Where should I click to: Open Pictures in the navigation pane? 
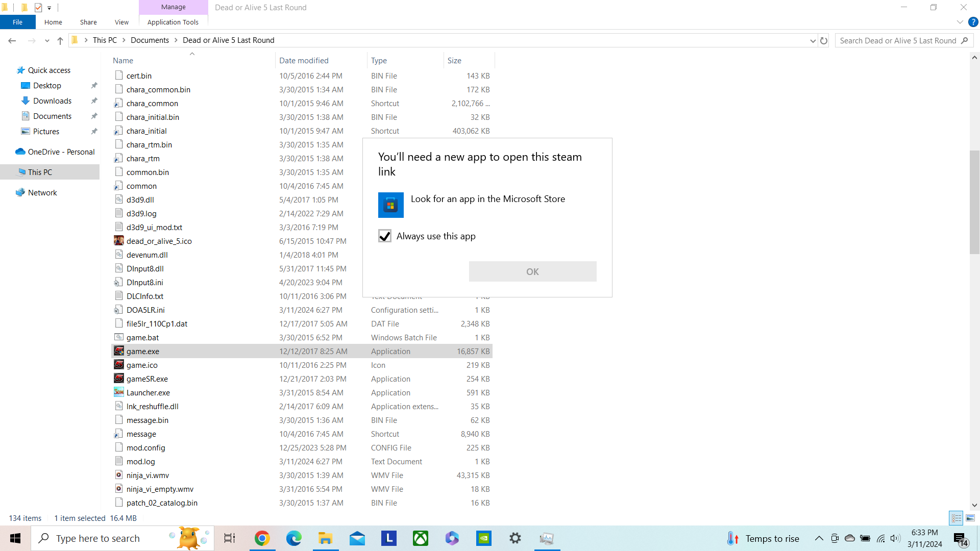(46, 131)
